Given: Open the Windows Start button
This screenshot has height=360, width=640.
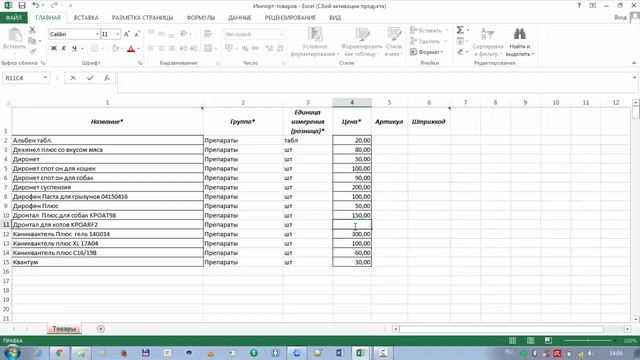Looking at the screenshot, I should [x=12, y=353].
